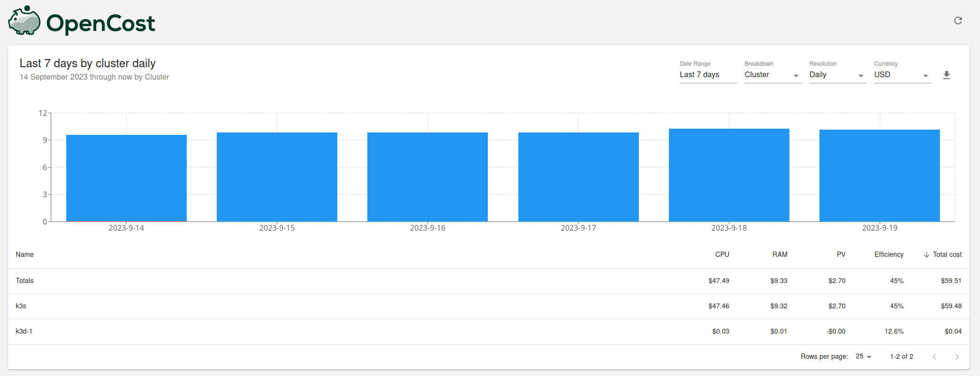Sort table by RAM column header
This screenshot has width=980, height=376.
coord(779,254)
